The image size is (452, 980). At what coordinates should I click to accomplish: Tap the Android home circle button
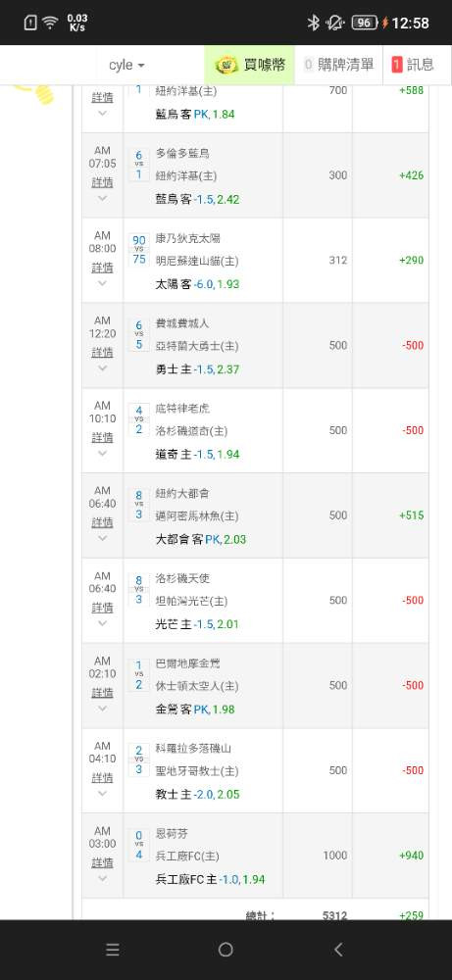(226, 950)
